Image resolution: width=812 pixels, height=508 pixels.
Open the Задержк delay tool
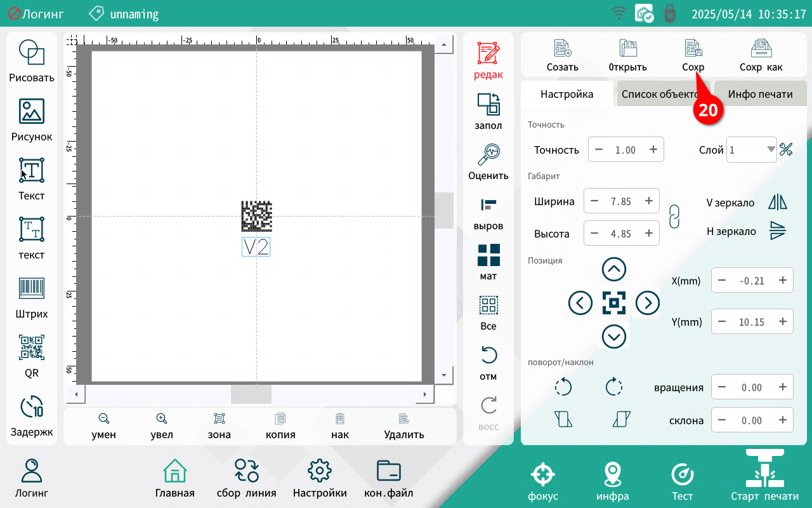click(31, 415)
